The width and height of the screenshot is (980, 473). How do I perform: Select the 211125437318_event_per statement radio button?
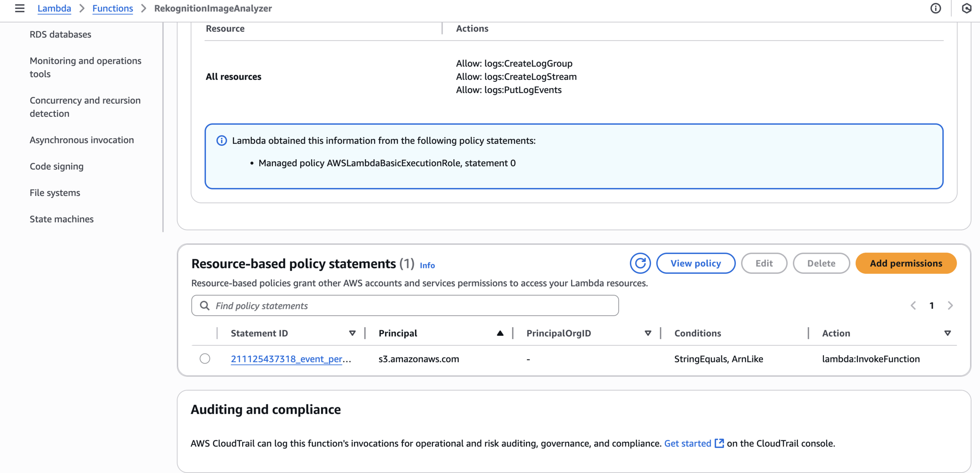coord(205,359)
